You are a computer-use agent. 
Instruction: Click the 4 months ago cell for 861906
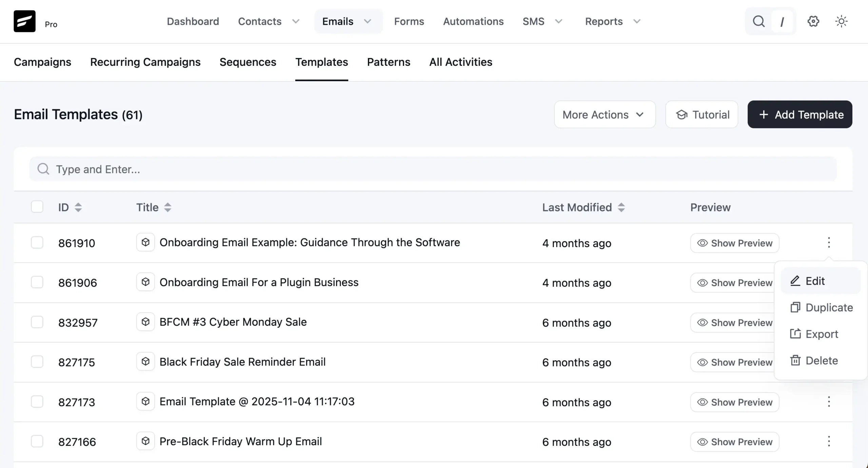click(577, 283)
